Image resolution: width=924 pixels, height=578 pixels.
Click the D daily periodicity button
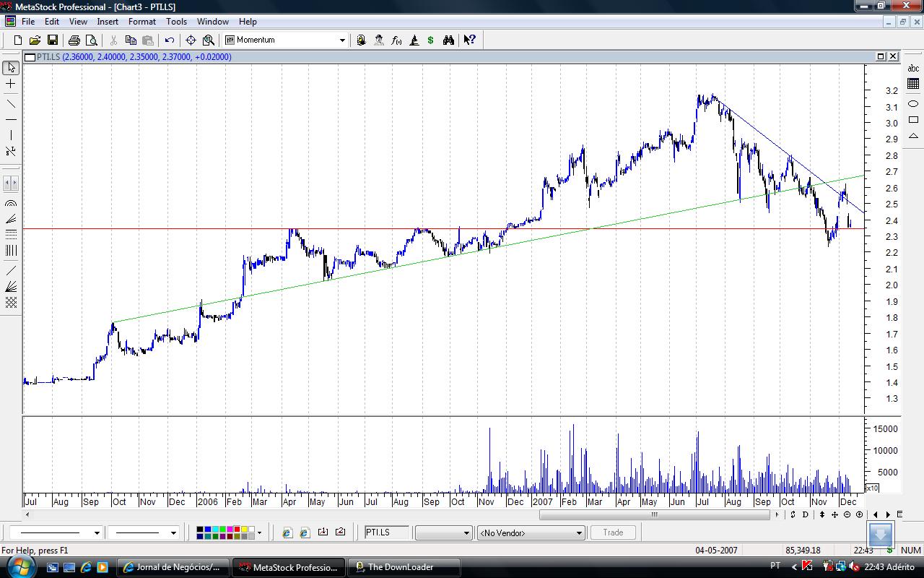(x=806, y=515)
